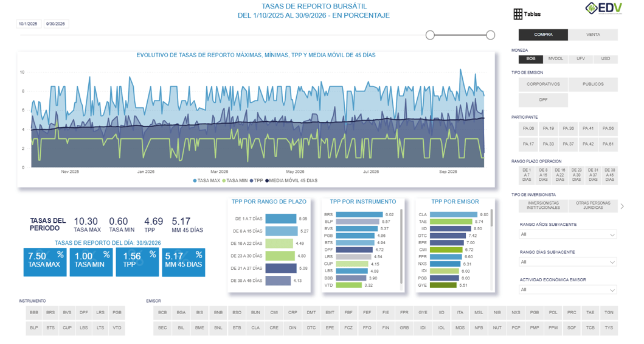Select the DE 31 A 37 DÍAS bar

coord(281,268)
